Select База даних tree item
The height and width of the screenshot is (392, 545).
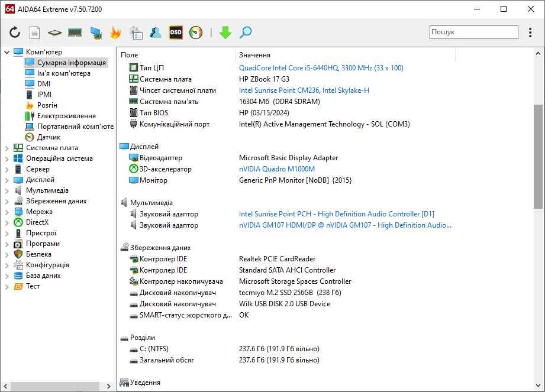[43, 276]
